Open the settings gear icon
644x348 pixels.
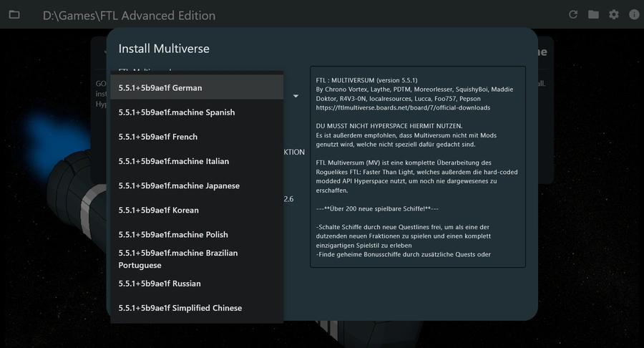tap(614, 15)
